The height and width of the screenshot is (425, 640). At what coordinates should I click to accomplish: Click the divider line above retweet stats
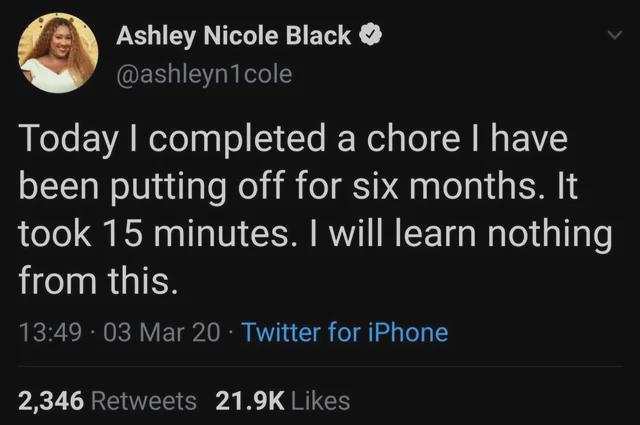(x=320, y=366)
